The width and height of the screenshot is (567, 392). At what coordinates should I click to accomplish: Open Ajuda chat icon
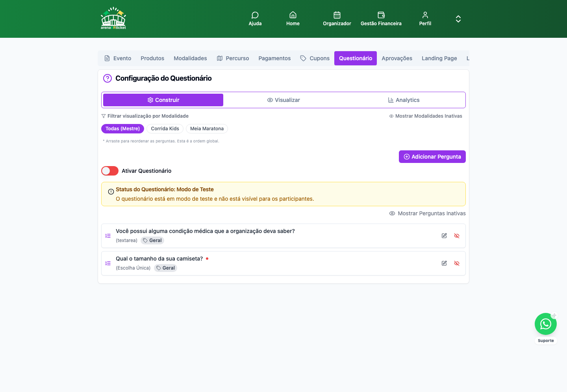tap(255, 15)
